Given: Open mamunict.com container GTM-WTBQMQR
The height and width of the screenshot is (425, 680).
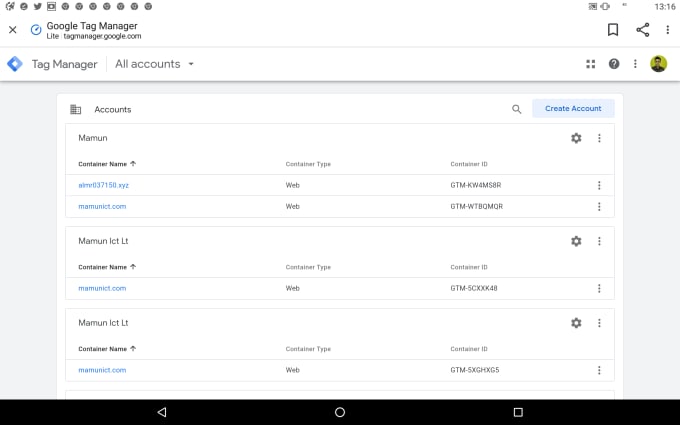Looking at the screenshot, I should point(102,206).
